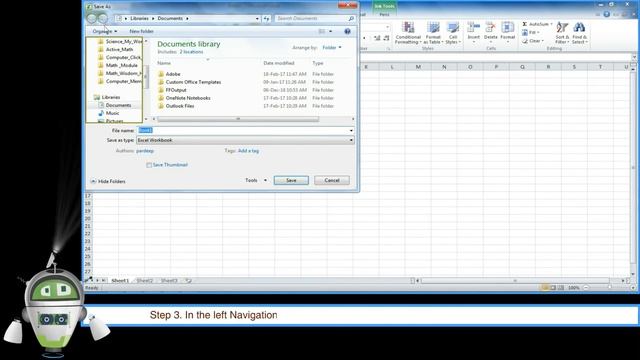This screenshot has height=360, width=640.
Task: Select the Custom Office Templates folder
Action: (x=193, y=82)
